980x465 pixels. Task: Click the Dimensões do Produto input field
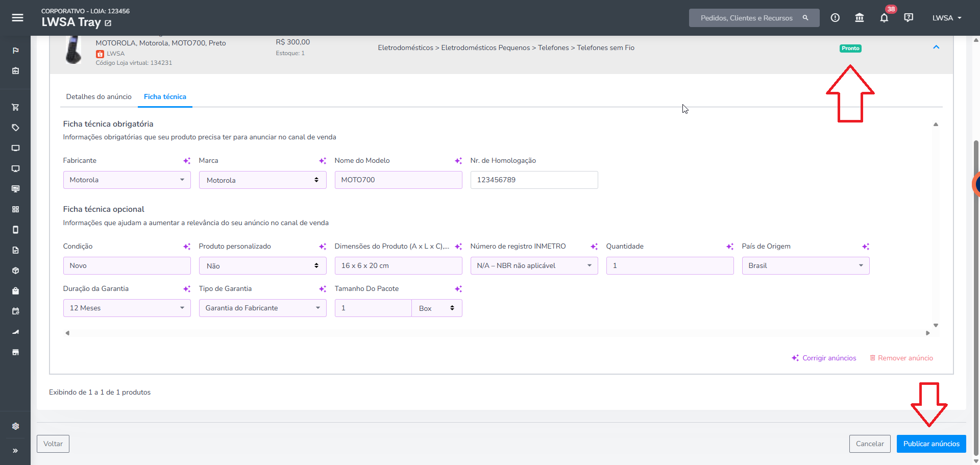click(x=398, y=265)
